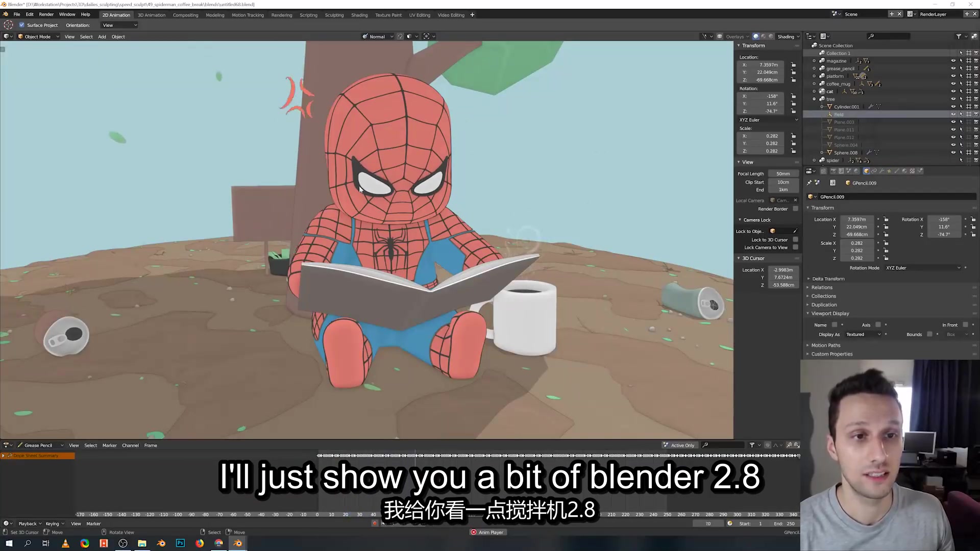Adjust the Focal Length 50mm slider
The height and width of the screenshot is (551, 980).
pos(783,174)
